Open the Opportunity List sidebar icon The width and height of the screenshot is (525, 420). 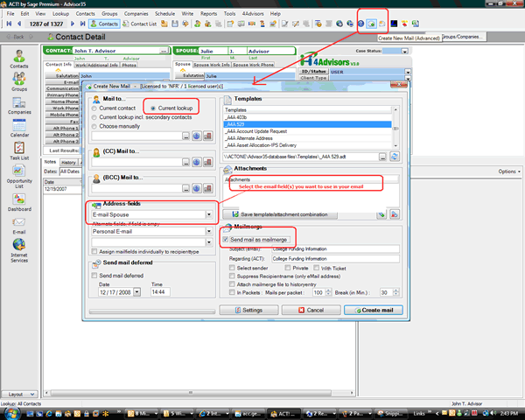[18, 185]
